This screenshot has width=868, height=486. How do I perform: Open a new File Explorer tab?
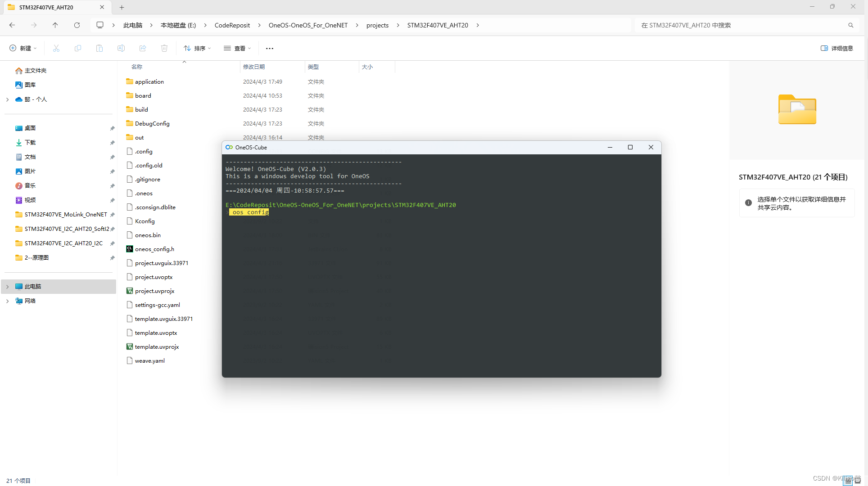(x=122, y=7)
